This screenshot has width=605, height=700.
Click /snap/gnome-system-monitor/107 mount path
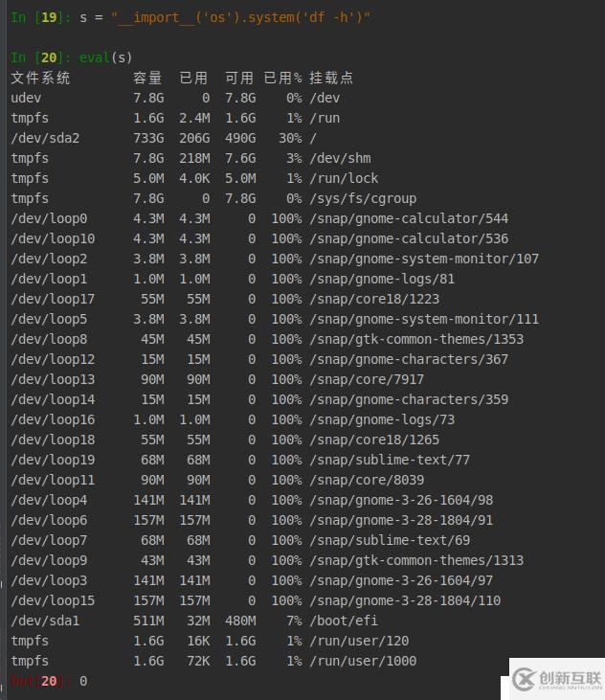(x=424, y=259)
